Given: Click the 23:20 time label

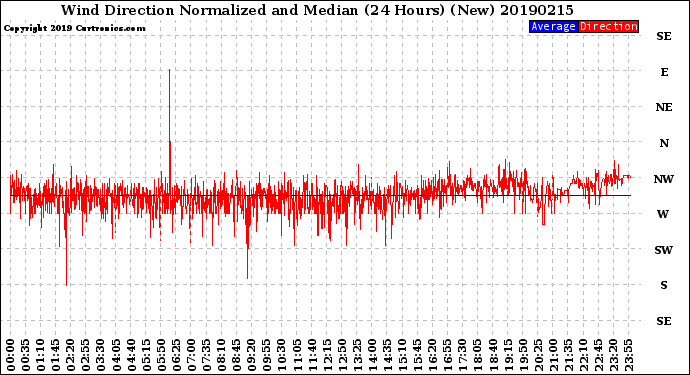Looking at the screenshot, I should [613, 355].
